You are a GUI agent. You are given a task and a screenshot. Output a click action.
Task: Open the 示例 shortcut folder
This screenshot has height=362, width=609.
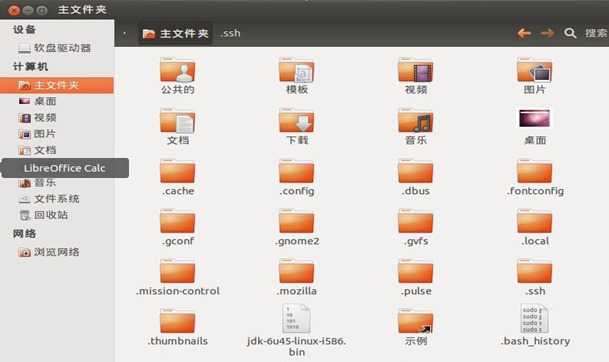pos(416,327)
